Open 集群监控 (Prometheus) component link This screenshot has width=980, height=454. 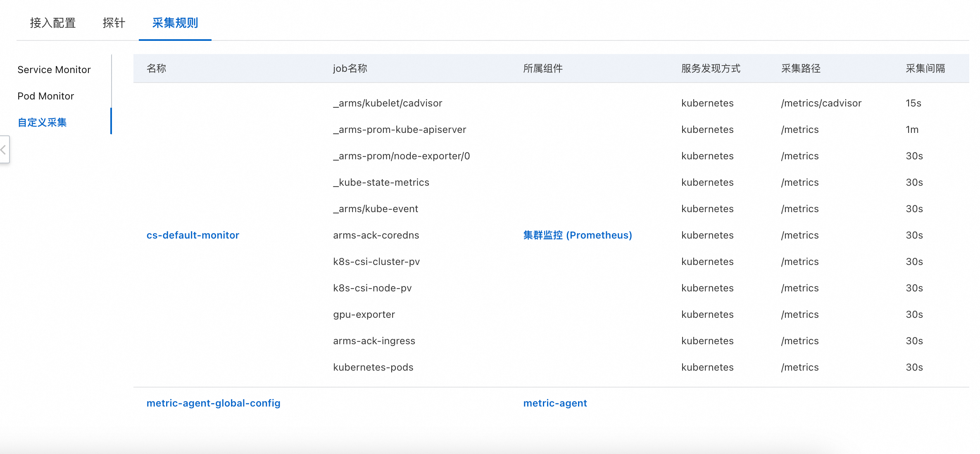(577, 235)
